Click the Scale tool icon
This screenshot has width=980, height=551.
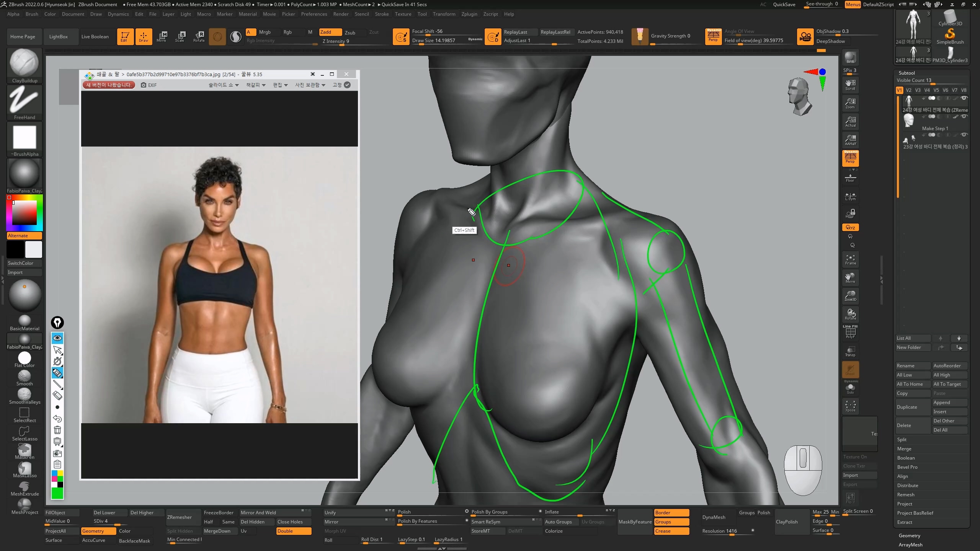click(x=180, y=36)
